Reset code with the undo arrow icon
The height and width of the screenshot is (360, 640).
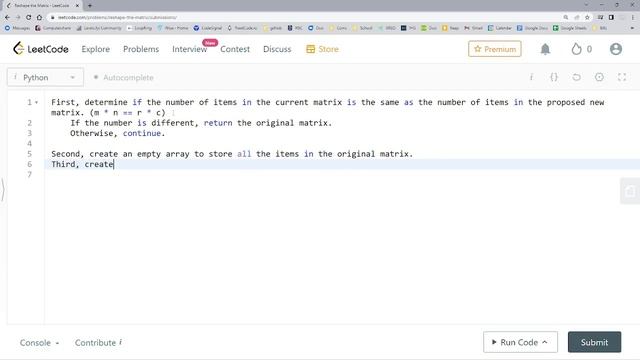(576, 77)
